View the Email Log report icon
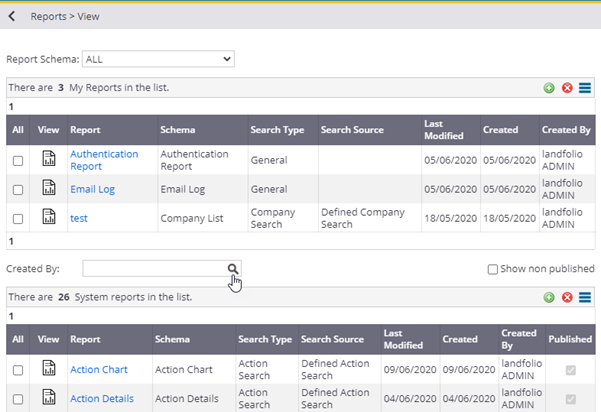The width and height of the screenshot is (601, 412). [x=49, y=187]
